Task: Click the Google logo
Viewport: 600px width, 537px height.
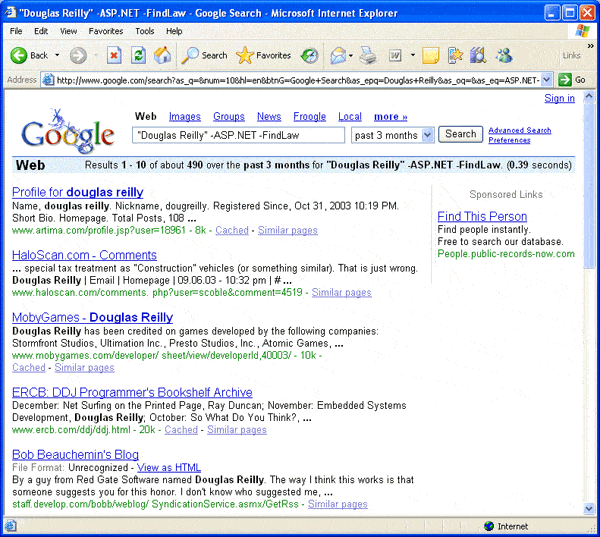Action: point(68,131)
